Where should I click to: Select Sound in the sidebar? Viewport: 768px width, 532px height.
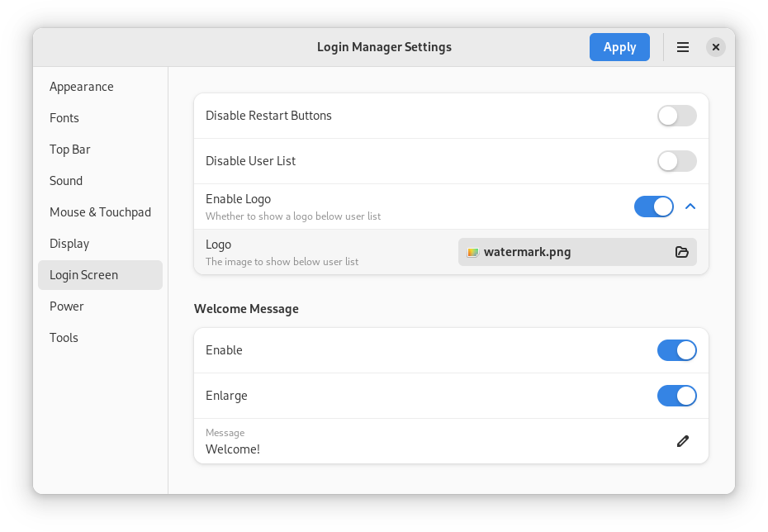(66, 181)
